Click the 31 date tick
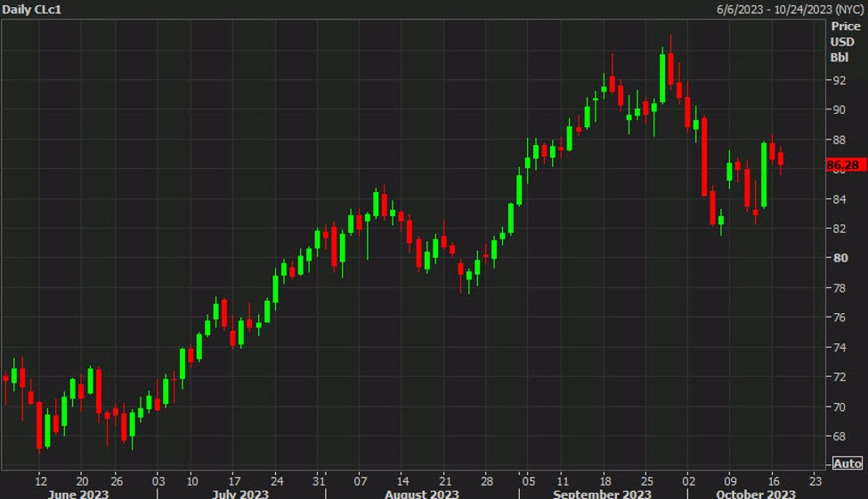 (319, 480)
